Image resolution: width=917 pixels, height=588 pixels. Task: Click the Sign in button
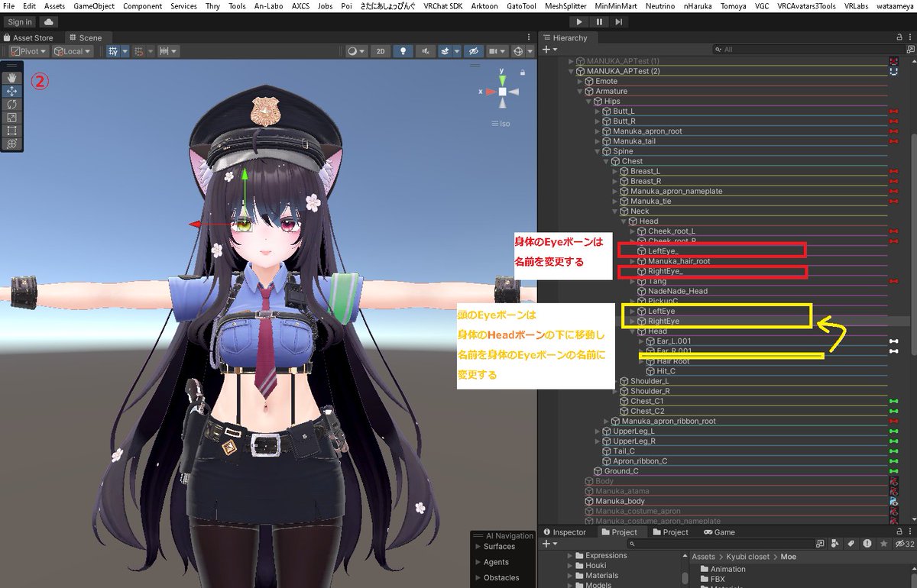[18, 21]
